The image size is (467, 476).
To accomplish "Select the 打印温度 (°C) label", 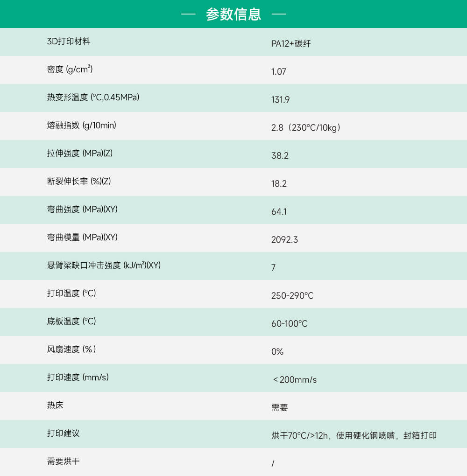I will pyautogui.click(x=71, y=293).
